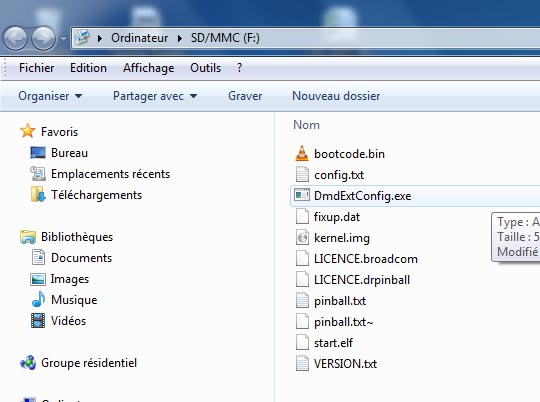
Task: Go forward with the forward arrow button
Action: click(43, 38)
